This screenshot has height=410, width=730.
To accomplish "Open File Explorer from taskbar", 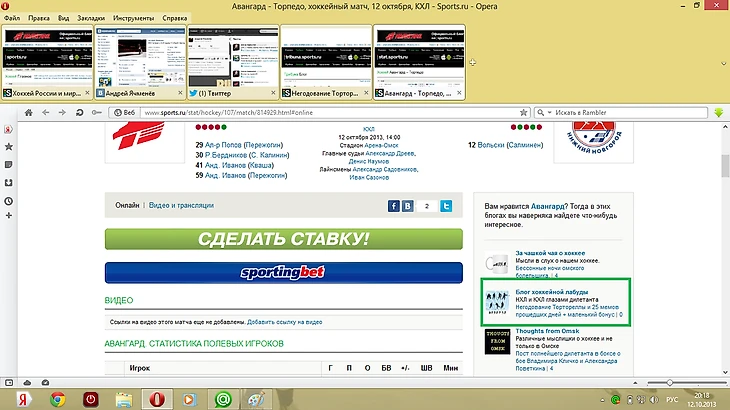I will pos(124,399).
